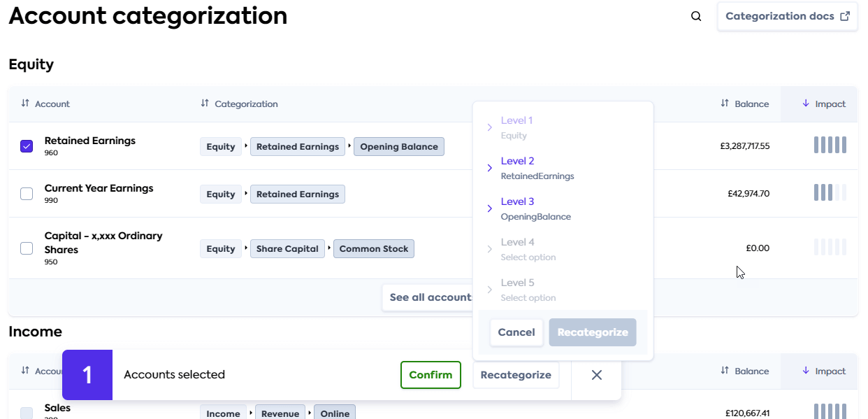868x419 pixels.
Task: Sort the Account column
Action: (x=24, y=104)
